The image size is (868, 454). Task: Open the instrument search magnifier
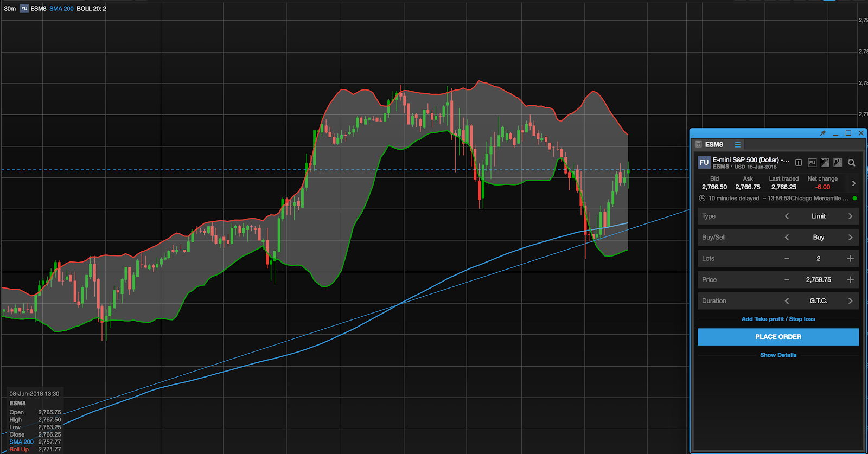click(852, 163)
